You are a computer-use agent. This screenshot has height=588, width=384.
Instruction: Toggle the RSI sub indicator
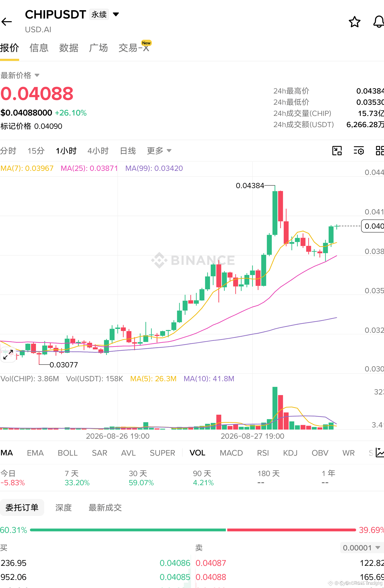263,453
